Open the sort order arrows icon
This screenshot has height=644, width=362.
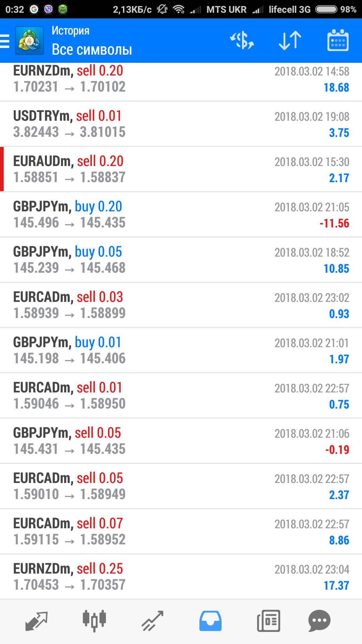tap(290, 41)
